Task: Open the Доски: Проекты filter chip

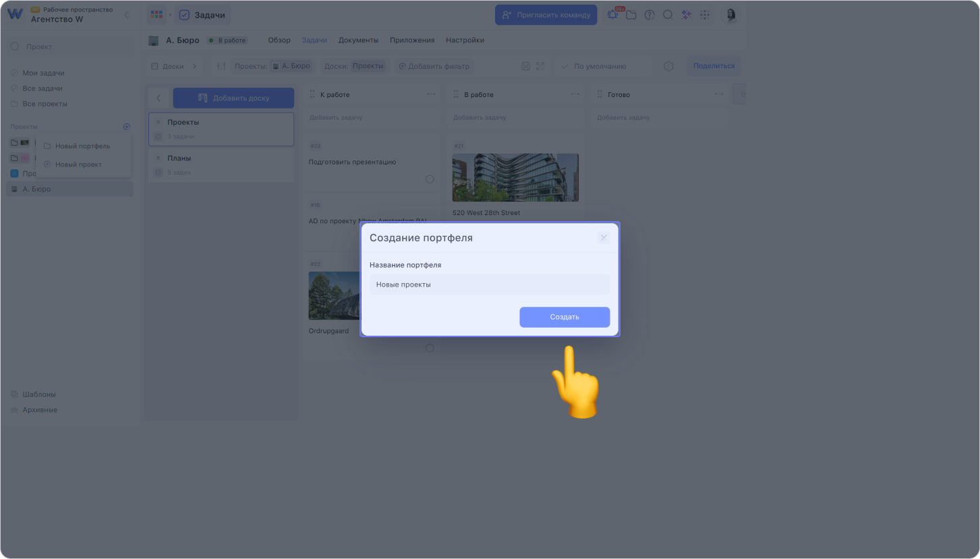Action: point(354,66)
